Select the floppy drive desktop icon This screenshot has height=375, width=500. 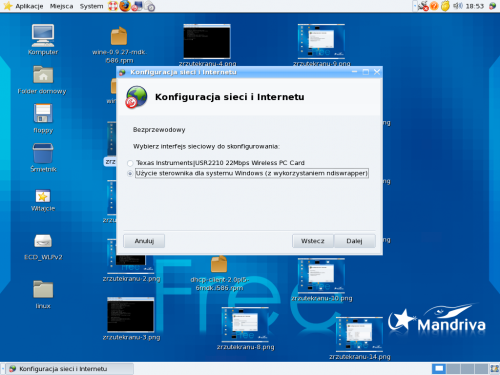pyautogui.click(x=43, y=113)
